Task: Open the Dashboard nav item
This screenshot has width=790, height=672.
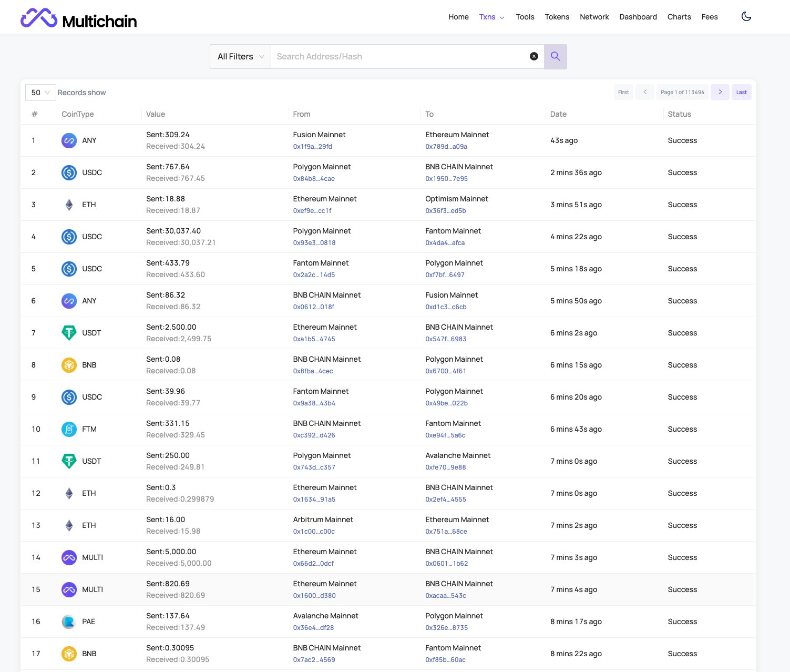Action: (x=638, y=17)
